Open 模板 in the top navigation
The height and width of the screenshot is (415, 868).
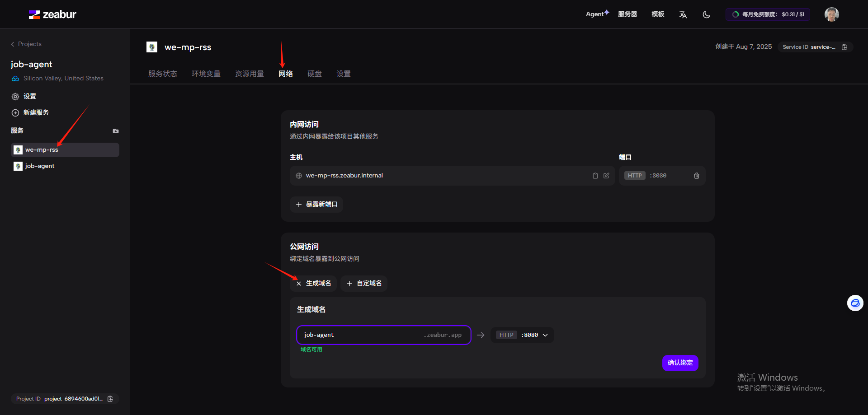pos(658,14)
